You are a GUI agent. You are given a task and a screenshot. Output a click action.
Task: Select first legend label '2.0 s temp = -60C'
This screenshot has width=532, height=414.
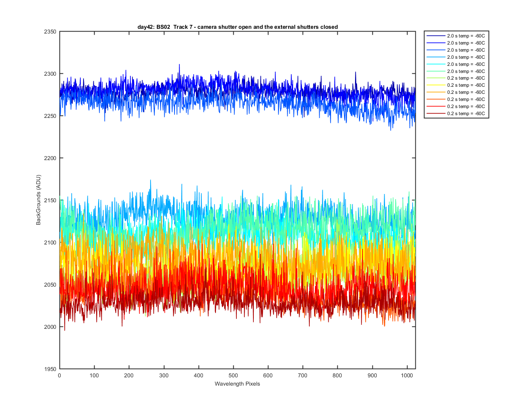pos(466,36)
